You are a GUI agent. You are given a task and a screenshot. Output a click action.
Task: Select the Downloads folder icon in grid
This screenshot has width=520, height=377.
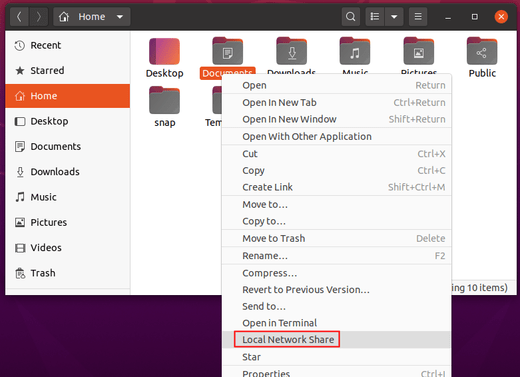click(x=291, y=51)
